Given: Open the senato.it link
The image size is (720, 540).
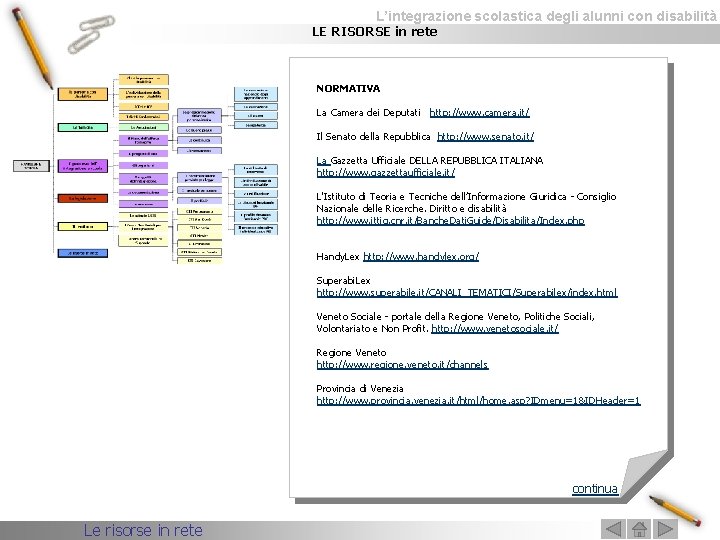Looking at the screenshot, I should [485, 136].
